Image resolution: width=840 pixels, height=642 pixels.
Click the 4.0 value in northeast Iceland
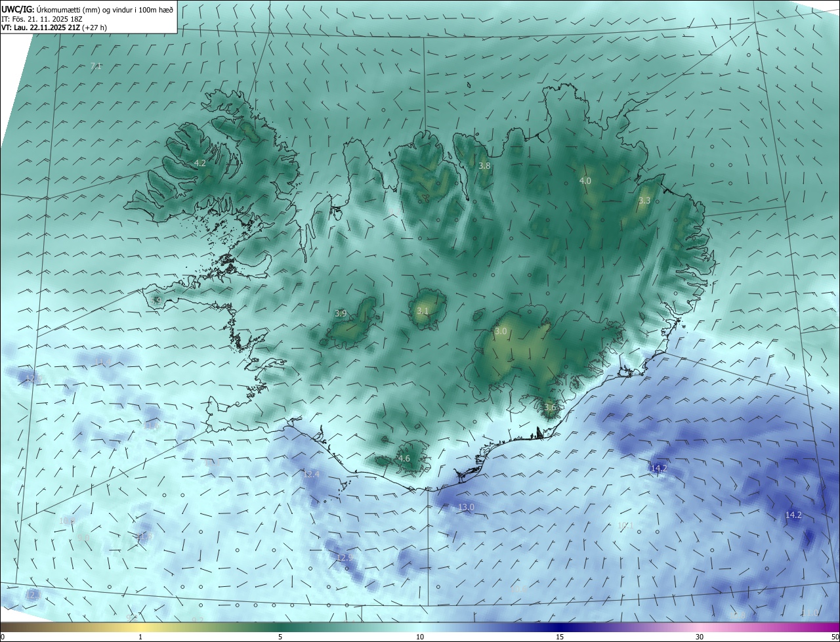585,181
